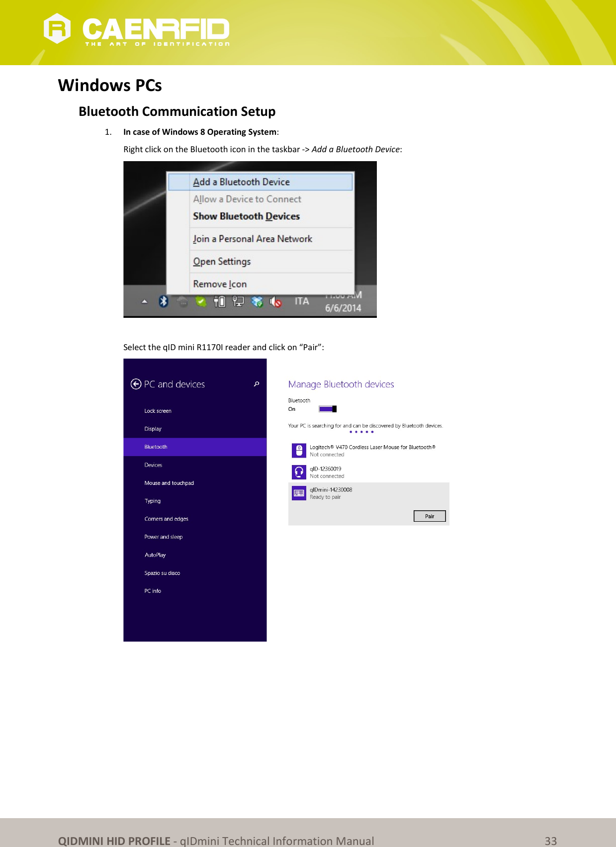Viewport: 616px width, 847px height.
Task: Click the qID-12360019 headset device icon
Action: 299,472
